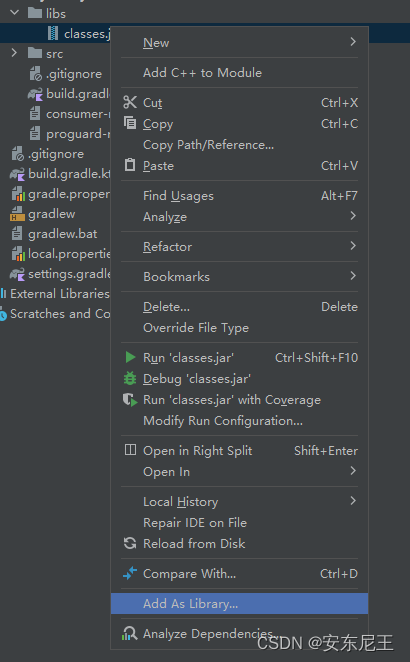Click the Analyze Dependencies icon

coord(129,633)
